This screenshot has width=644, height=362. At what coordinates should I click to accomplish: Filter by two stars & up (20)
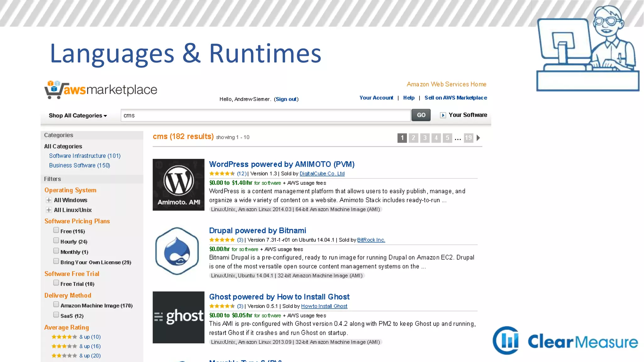76,356
